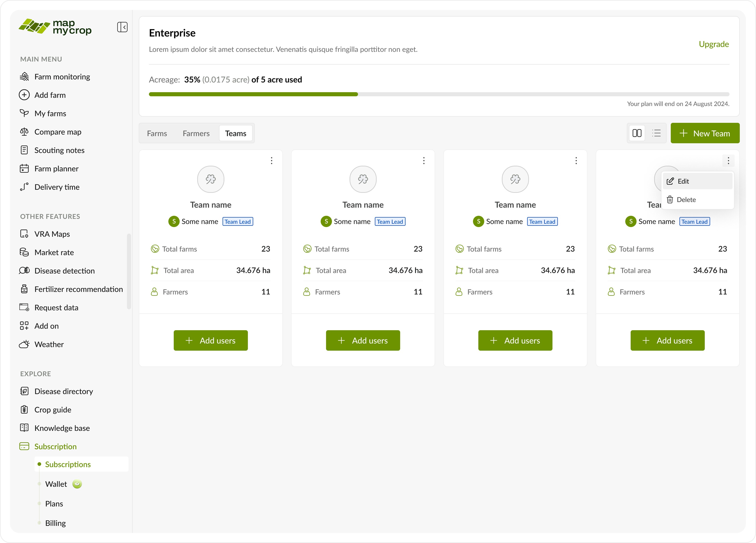Click the Compare map scales icon
This screenshot has height=543, width=756.
click(x=24, y=132)
